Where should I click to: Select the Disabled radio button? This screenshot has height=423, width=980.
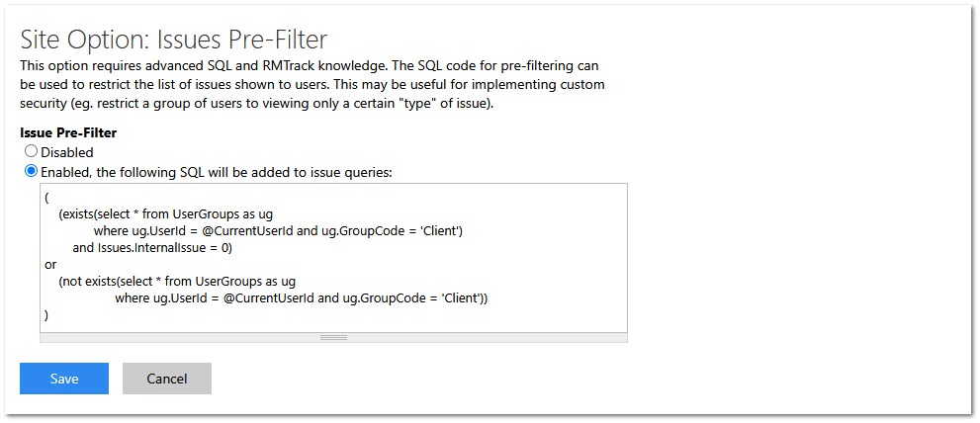click(32, 152)
